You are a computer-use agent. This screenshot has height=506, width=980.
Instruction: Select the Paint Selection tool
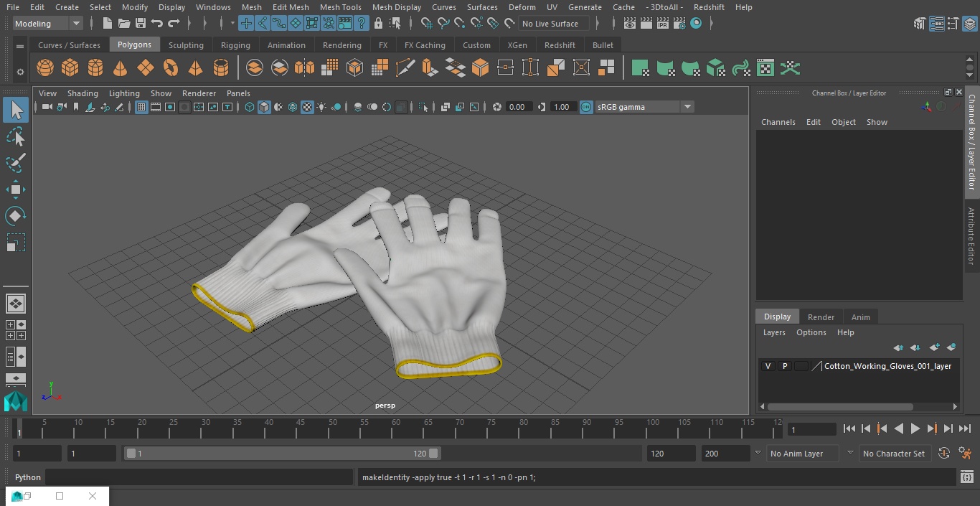(16, 163)
